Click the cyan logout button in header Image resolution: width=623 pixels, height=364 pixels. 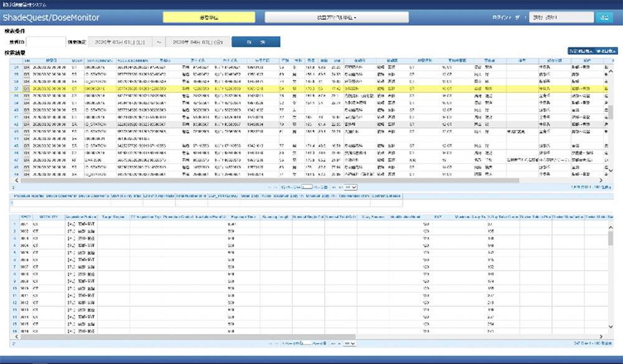tap(604, 17)
